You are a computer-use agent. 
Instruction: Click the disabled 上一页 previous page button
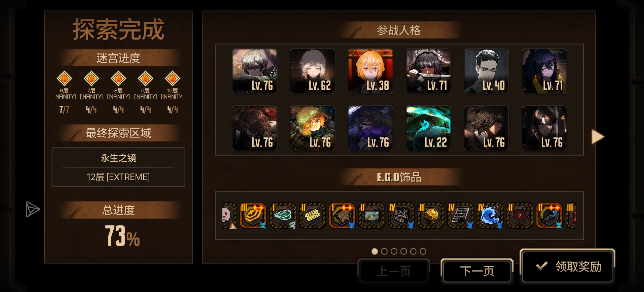[393, 271]
